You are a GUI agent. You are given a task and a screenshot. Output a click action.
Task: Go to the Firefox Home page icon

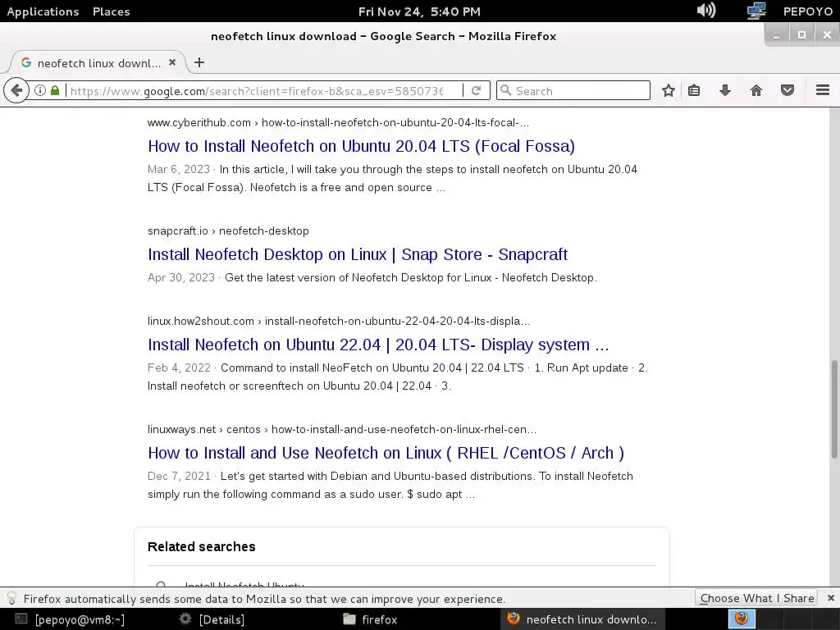pos(756,90)
